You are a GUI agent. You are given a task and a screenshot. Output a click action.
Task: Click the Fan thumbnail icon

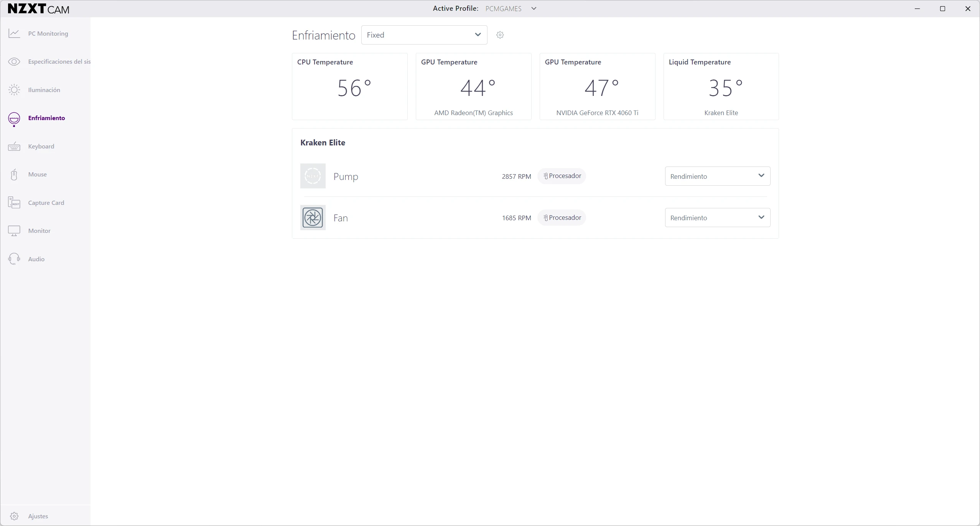(x=313, y=218)
